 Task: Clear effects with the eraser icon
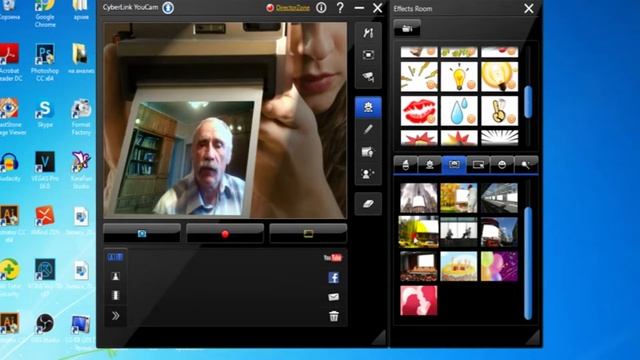click(368, 204)
